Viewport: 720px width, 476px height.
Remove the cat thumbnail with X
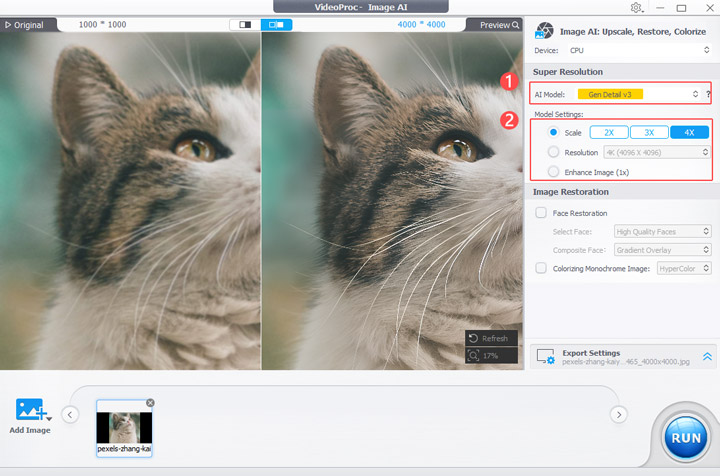click(x=150, y=403)
